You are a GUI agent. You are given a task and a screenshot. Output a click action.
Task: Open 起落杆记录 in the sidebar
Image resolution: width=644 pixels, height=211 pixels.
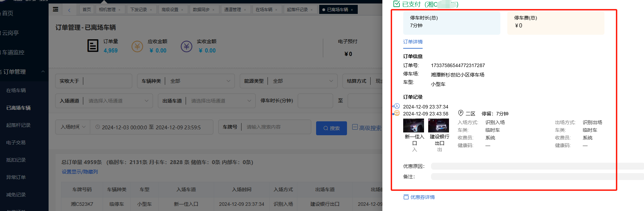(18, 125)
